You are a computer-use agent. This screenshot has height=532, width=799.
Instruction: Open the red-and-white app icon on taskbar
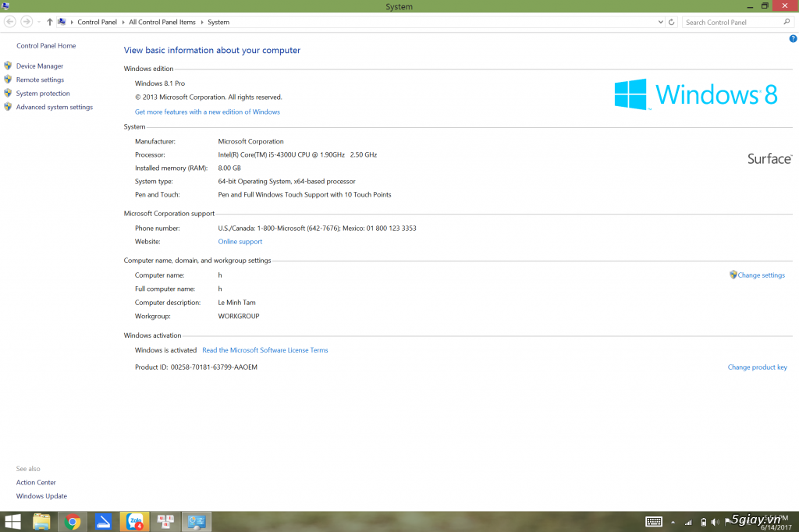click(x=165, y=522)
